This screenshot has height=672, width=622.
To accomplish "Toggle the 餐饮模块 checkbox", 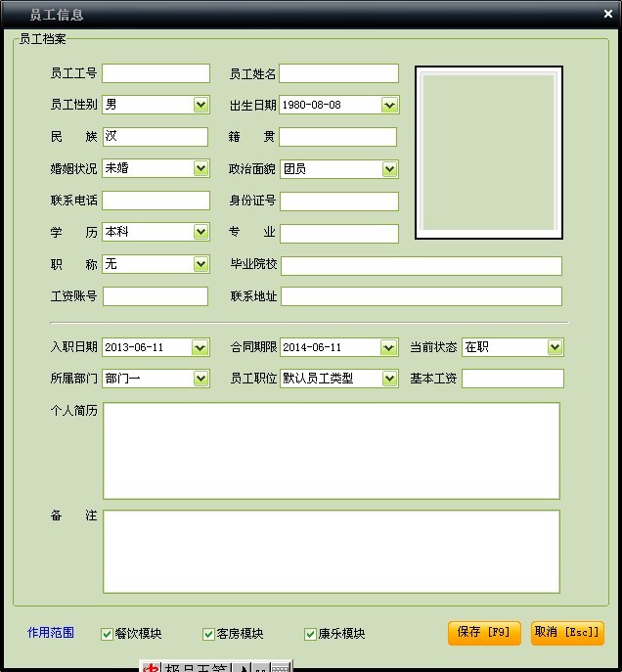I will click(107, 634).
